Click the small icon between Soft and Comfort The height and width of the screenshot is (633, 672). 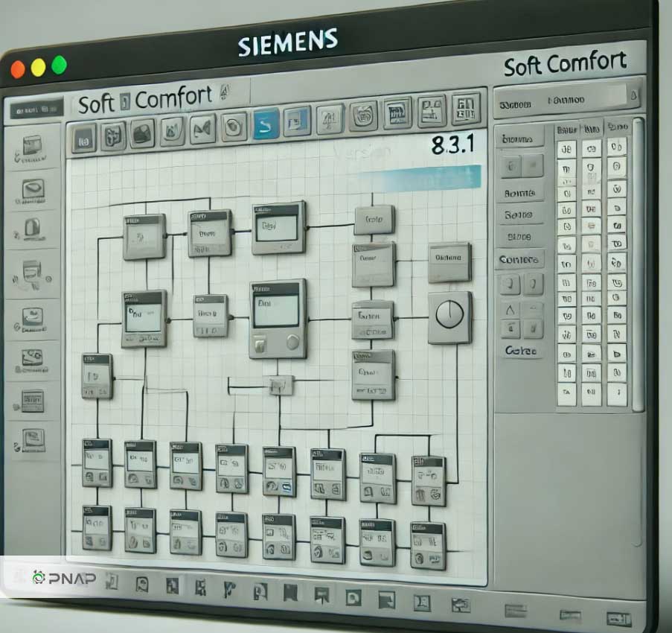click(125, 102)
